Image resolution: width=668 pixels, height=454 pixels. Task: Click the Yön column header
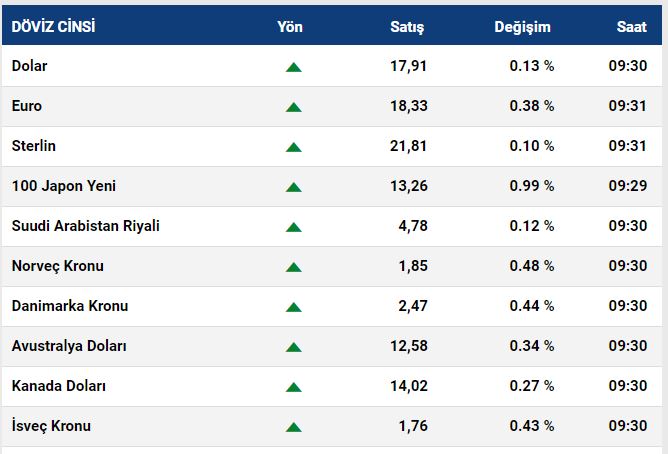click(289, 27)
